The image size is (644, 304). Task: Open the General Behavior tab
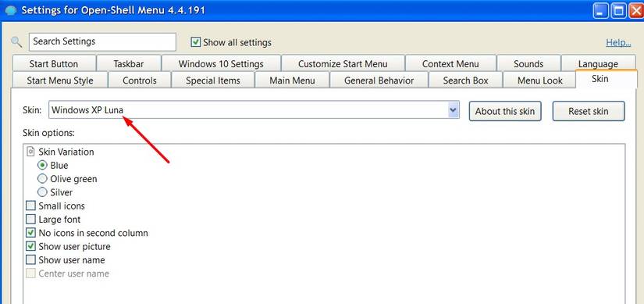(379, 80)
